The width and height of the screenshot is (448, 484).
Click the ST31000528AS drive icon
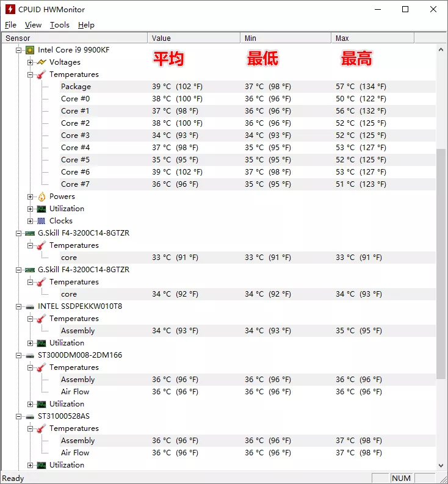coord(30,417)
